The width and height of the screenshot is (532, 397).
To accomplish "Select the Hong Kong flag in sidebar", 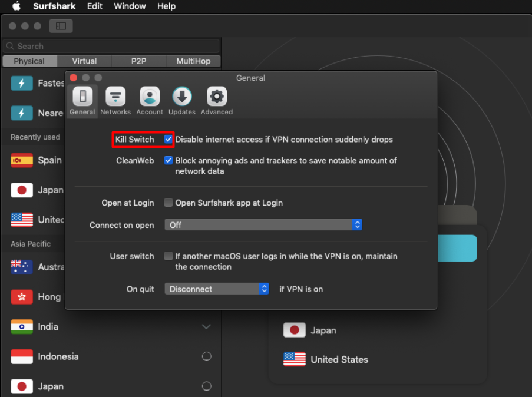I will [x=22, y=297].
